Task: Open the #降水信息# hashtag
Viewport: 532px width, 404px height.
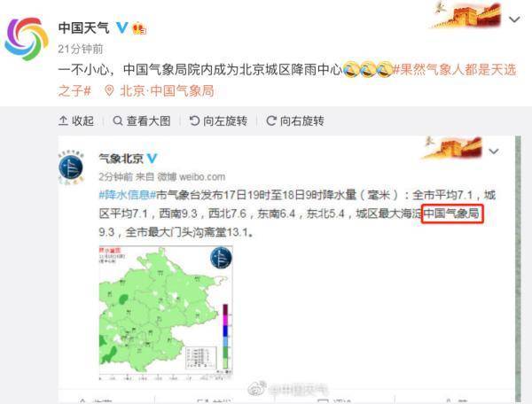Action: [128, 195]
